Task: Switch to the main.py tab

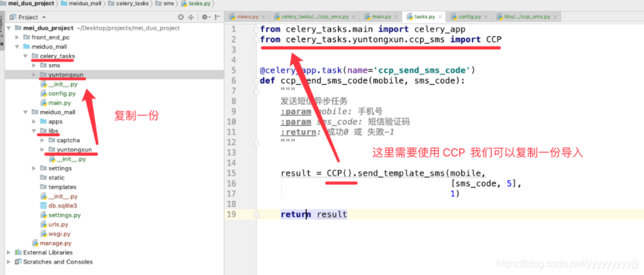Action: tap(381, 17)
